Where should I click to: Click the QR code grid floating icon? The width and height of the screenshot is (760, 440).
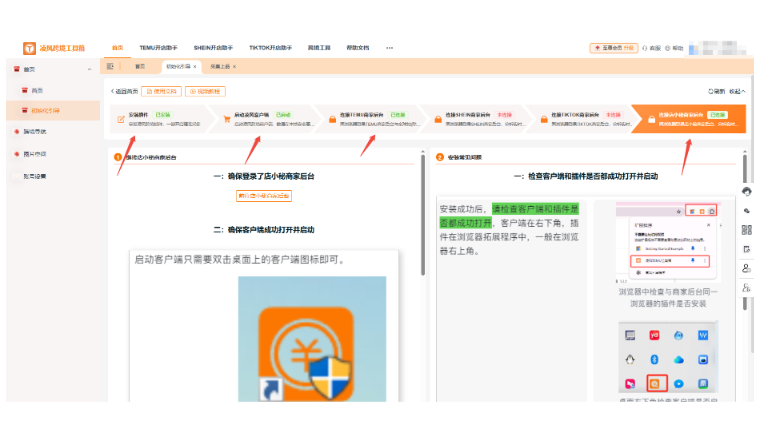tap(746, 230)
